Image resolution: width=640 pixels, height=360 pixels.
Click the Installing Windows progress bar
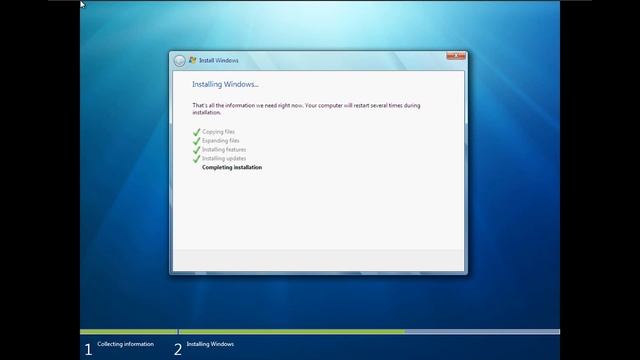(369, 332)
